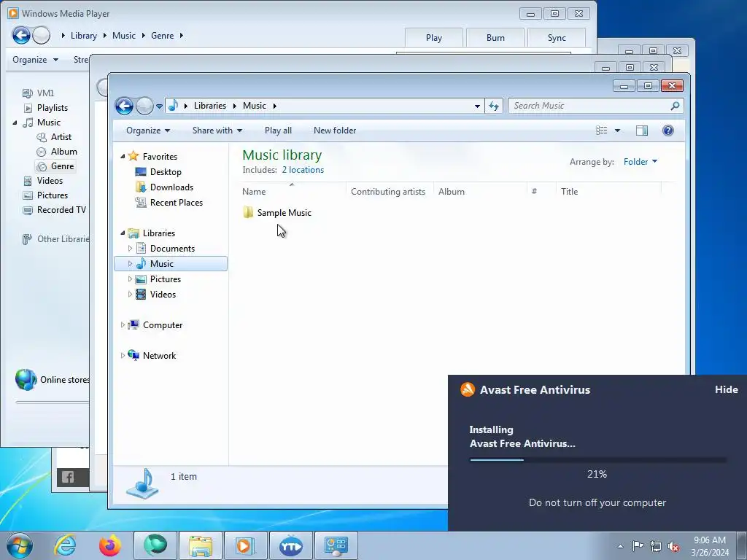Launch Internet Explorer from taskbar
Screen dimensions: 747x560
click(65, 545)
